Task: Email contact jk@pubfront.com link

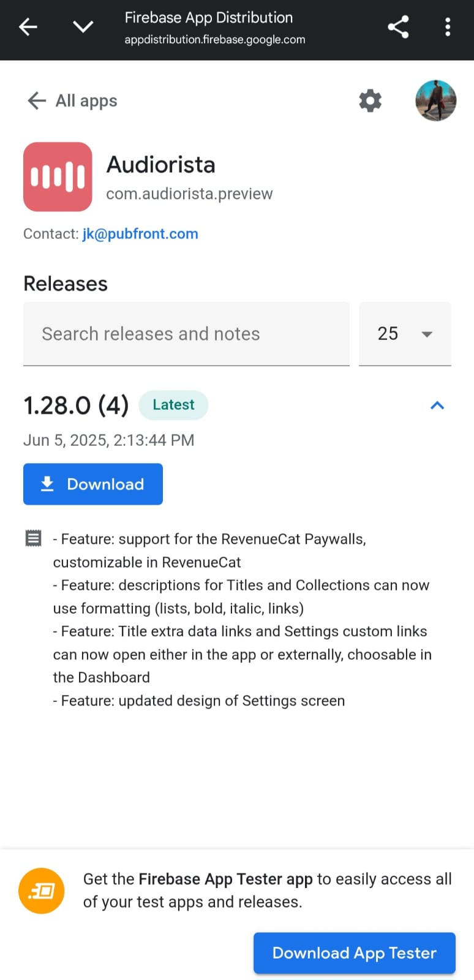Action: coord(140,233)
